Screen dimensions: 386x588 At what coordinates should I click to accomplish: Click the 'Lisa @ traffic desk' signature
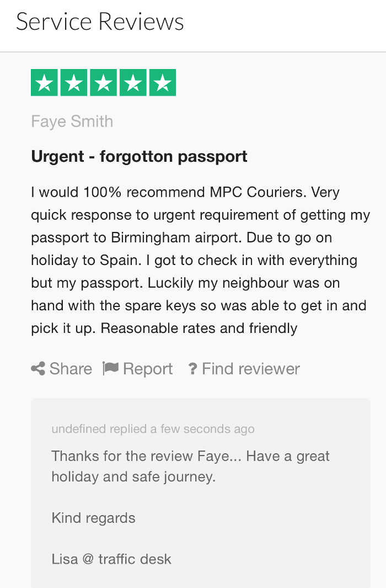pyautogui.click(x=111, y=559)
